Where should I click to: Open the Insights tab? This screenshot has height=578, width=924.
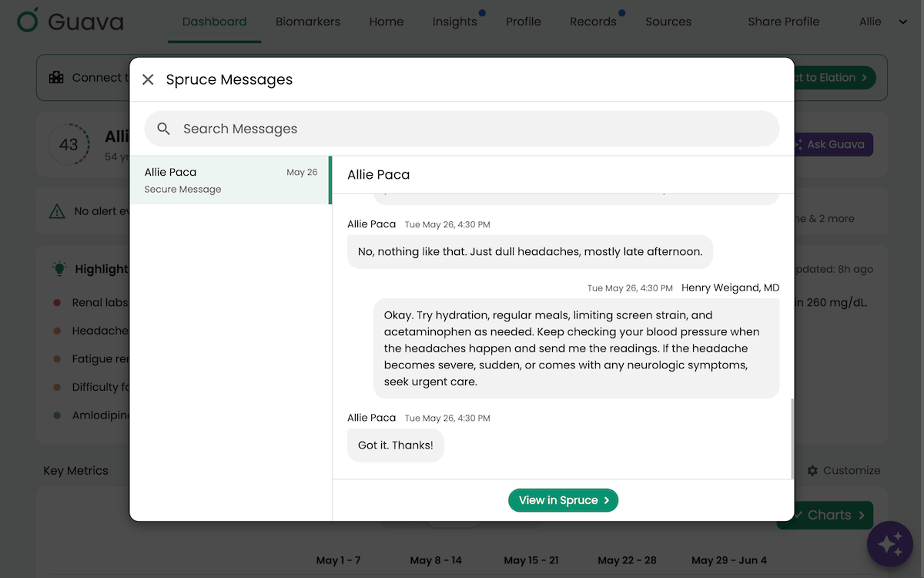click(x=454, y=22)
